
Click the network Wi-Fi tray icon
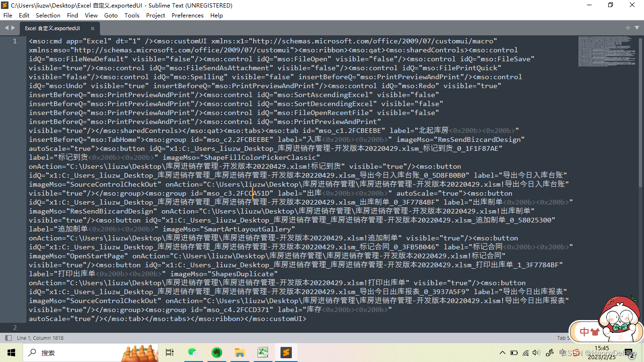click(526, 353)
